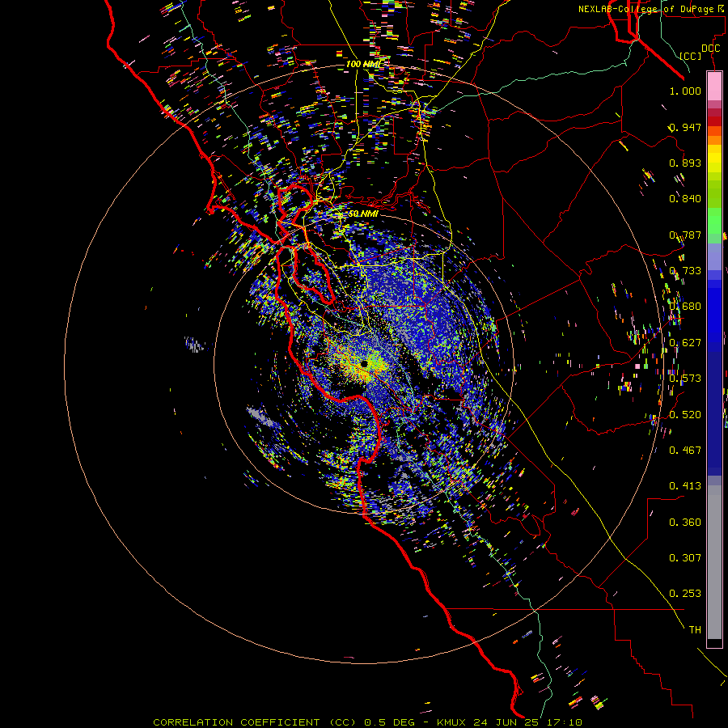Select the 0.307 legend value
Image resolution: width=728 pixels, height=728 pixels.
(685, 558)
